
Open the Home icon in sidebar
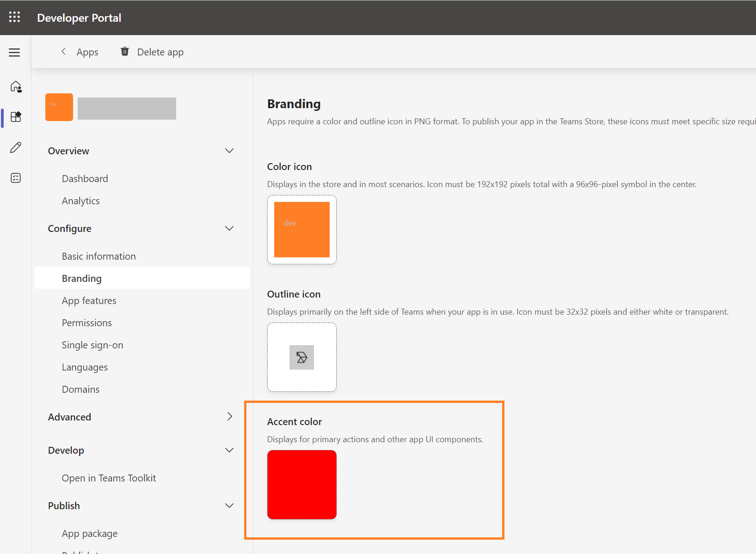16,87
